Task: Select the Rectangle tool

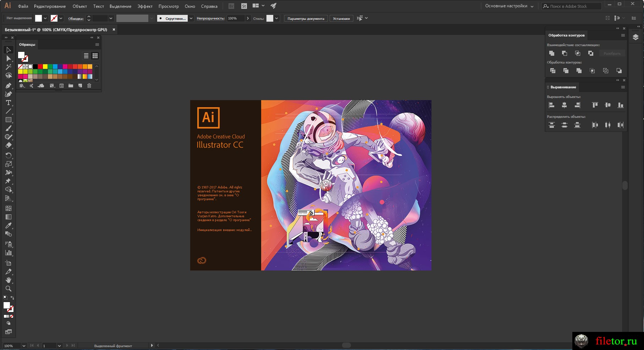Action: [x=9, y=120]
